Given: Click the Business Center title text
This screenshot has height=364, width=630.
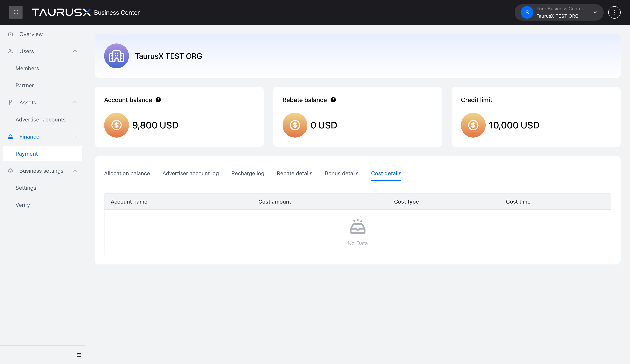Looking at the screenshot, I should click(117, 12).
